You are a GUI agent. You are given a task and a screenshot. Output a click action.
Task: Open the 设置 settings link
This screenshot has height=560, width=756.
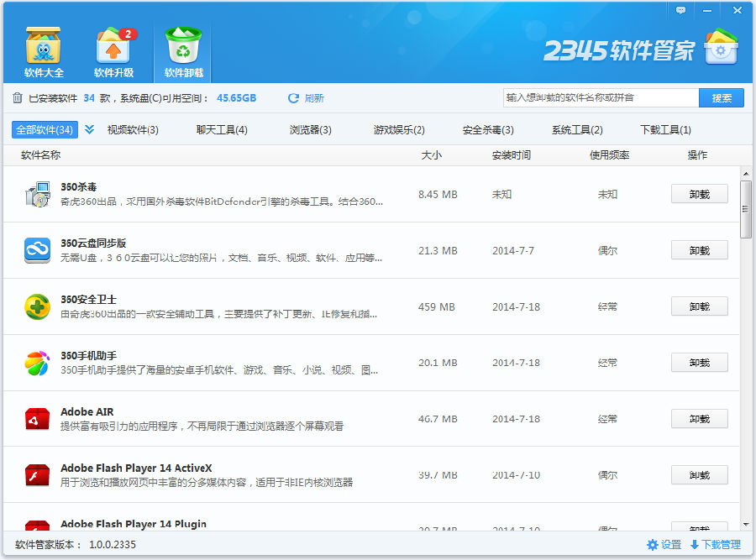[x=671, y=545]
